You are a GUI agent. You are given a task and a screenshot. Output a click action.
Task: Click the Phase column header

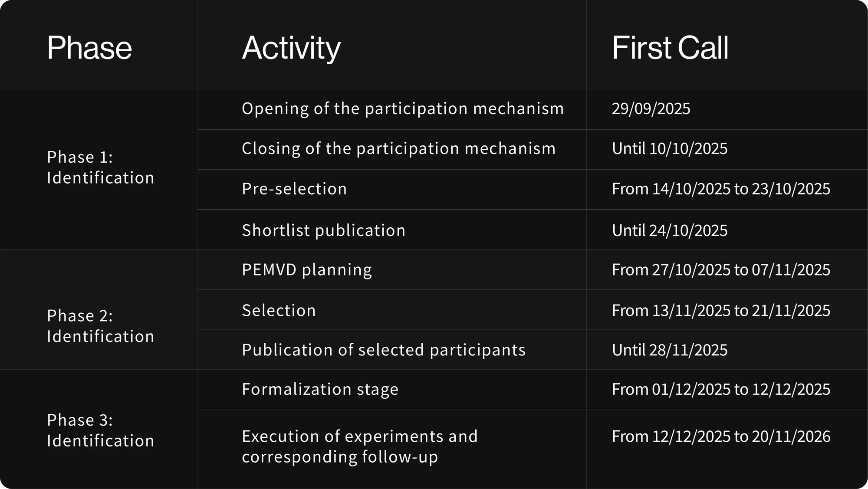(89, 47)
